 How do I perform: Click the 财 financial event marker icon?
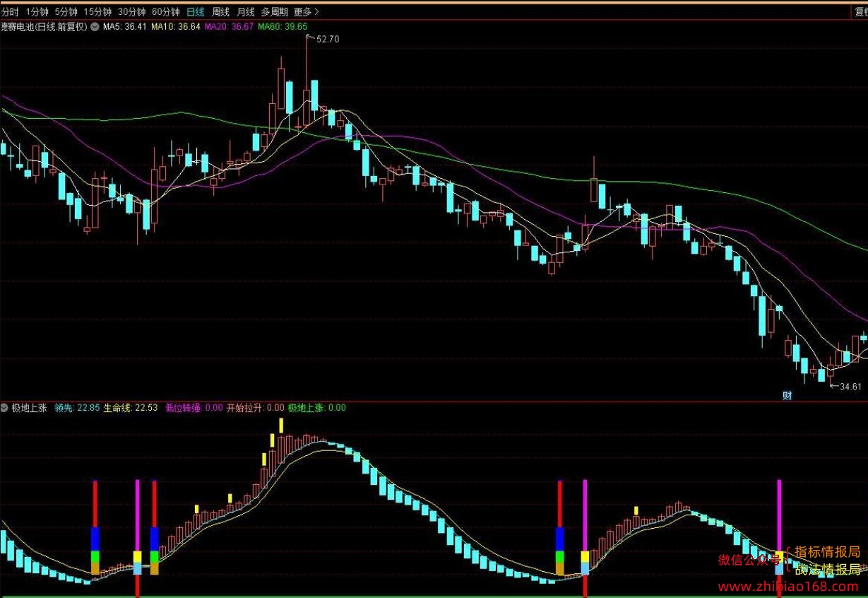tap(787, 395)
